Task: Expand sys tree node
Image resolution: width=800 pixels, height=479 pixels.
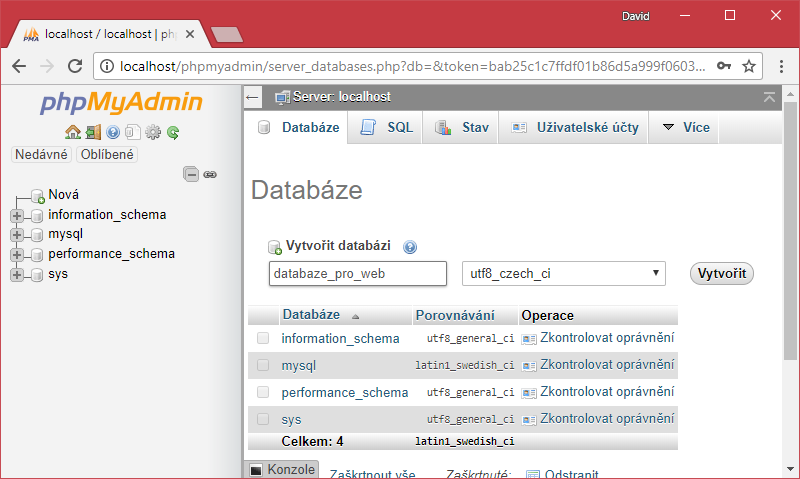Action: click(17, 275)
